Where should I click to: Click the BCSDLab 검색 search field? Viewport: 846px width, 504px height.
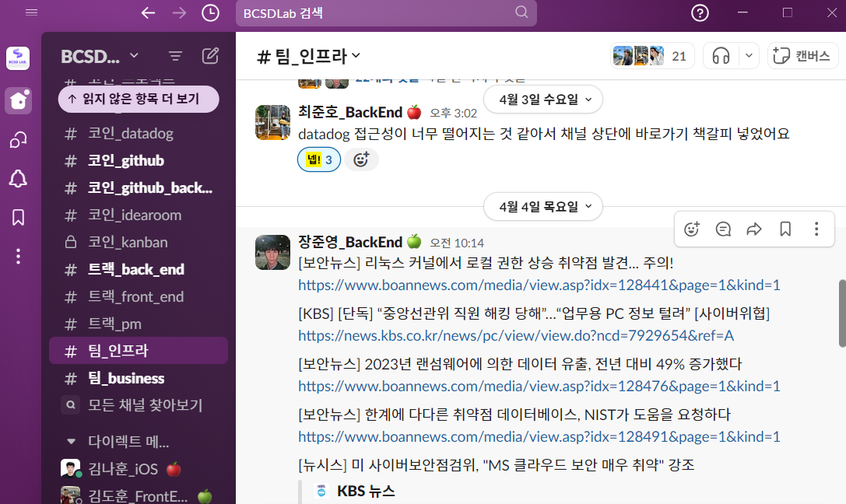[386, 13]
